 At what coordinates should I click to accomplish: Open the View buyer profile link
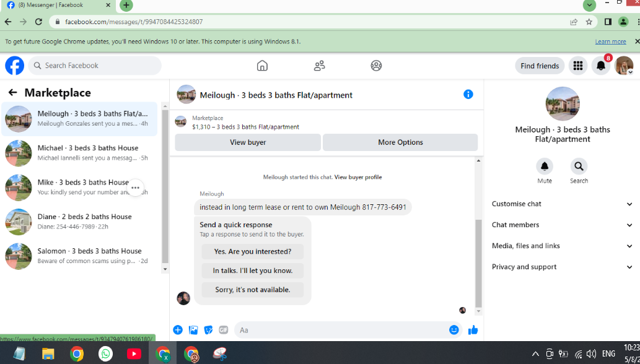pos(358,177)
